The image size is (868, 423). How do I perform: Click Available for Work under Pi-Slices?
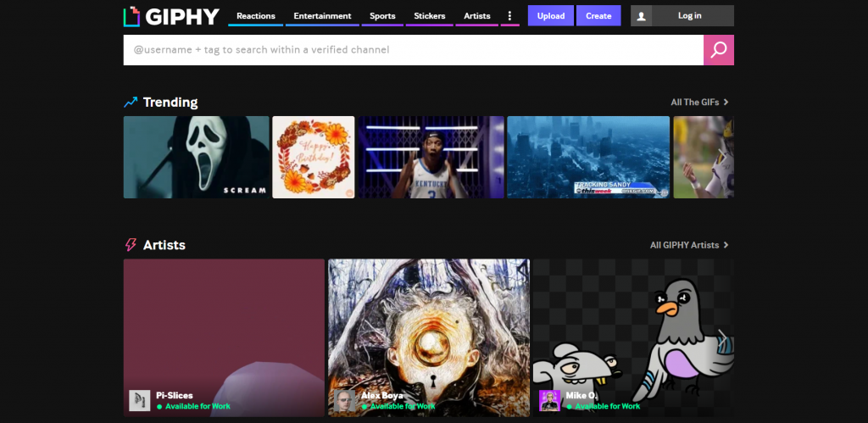pyautogui.click(x=198, y=406)
